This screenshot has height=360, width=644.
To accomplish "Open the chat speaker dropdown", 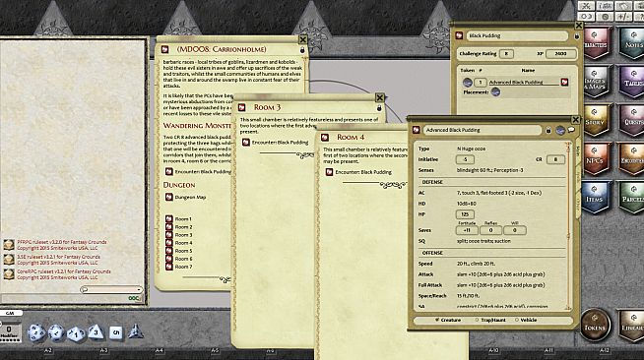I will (111, 289).
